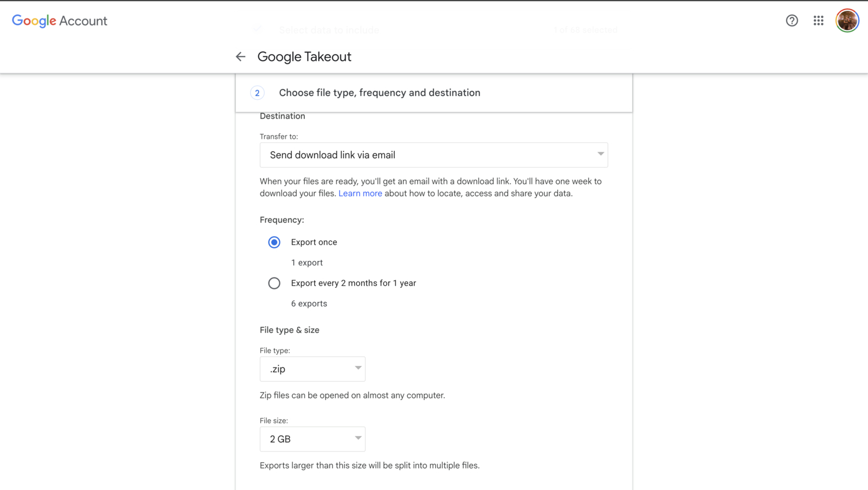The image size is (868, 490).
Task: Open the Google Takeout page header
Action: tap(304, 56)
